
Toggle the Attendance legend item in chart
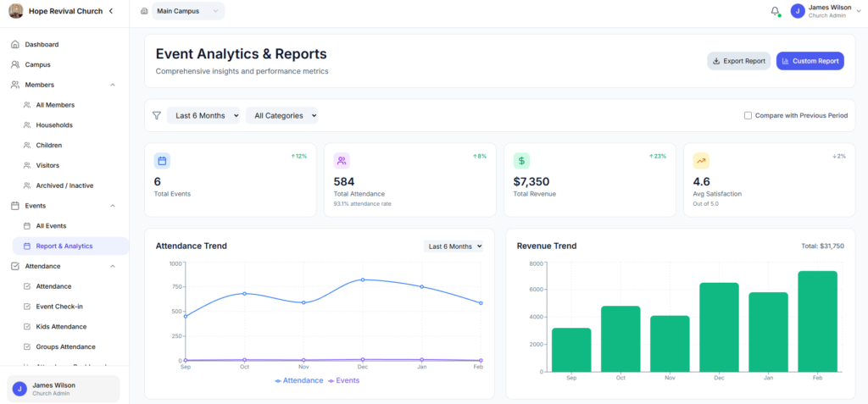pyautogui.click(x=299, y=381)
